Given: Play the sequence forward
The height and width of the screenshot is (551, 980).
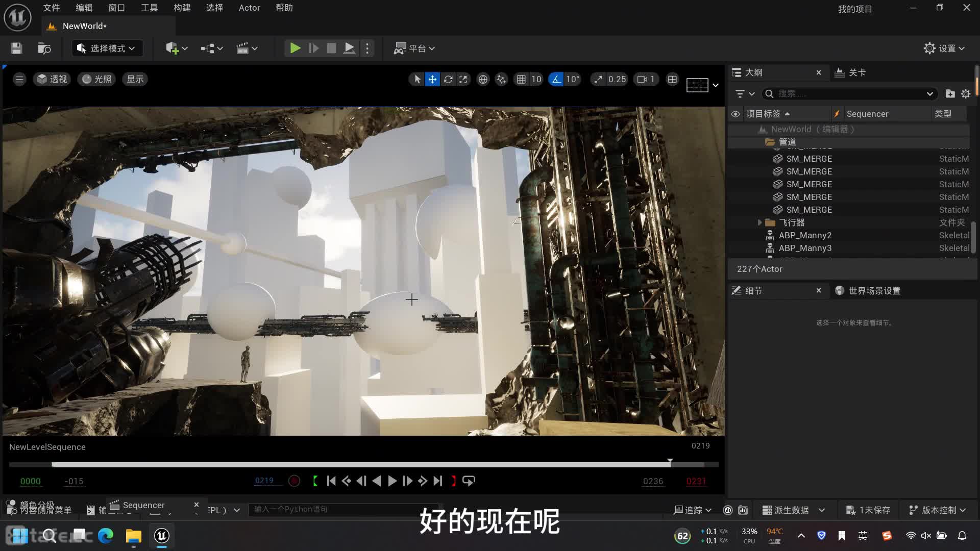Looking at the screenshot, I should 392,481.
